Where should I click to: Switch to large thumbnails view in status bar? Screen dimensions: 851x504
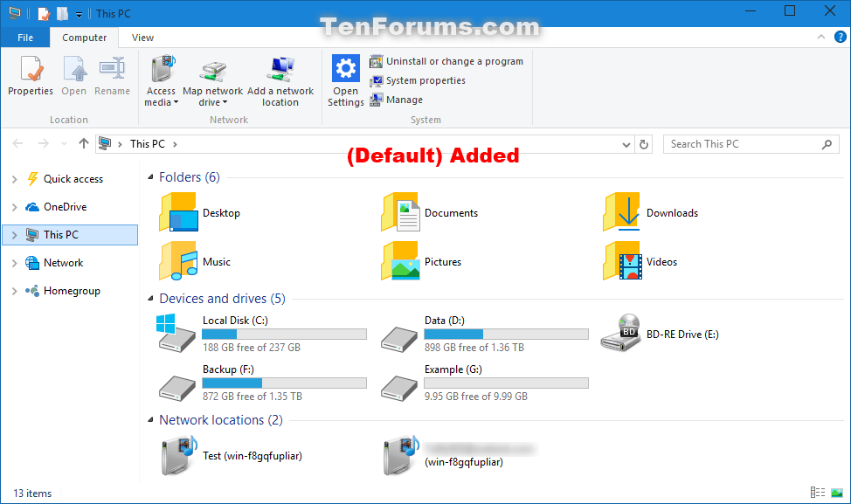click(837, 493)
